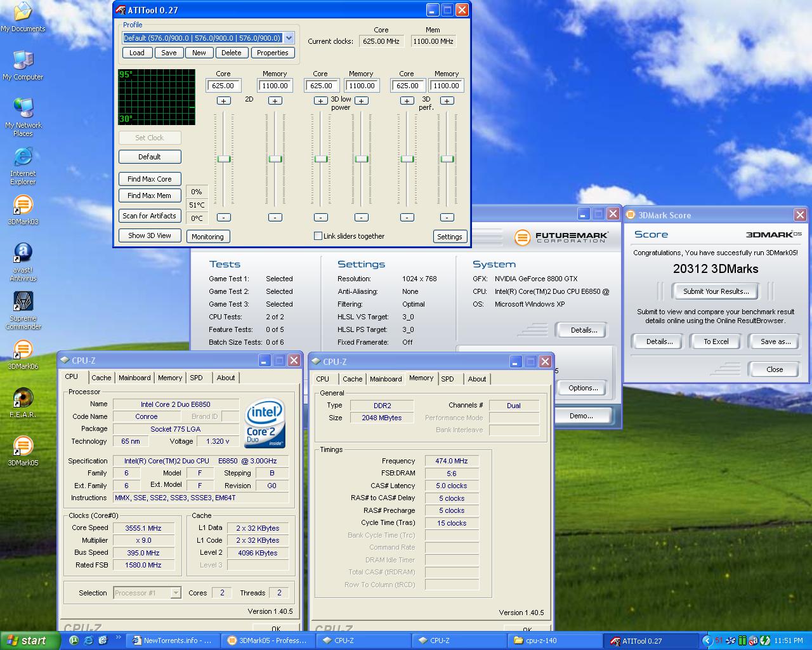Image resolution: width=812 pixels, height=650 pixels.
Task: Open About tab in Memory CPU-Z window
Action: [477, 379]
